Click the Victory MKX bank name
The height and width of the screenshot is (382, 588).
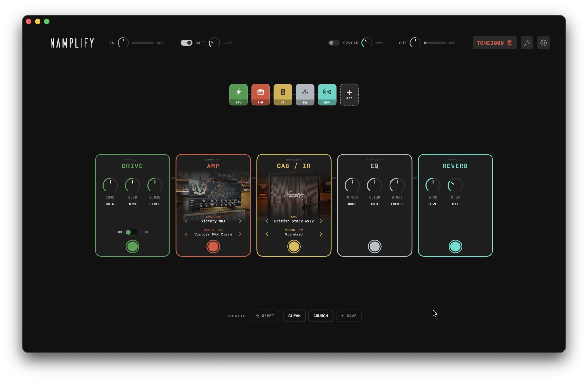pyautogui.click(x=213, y=221)
